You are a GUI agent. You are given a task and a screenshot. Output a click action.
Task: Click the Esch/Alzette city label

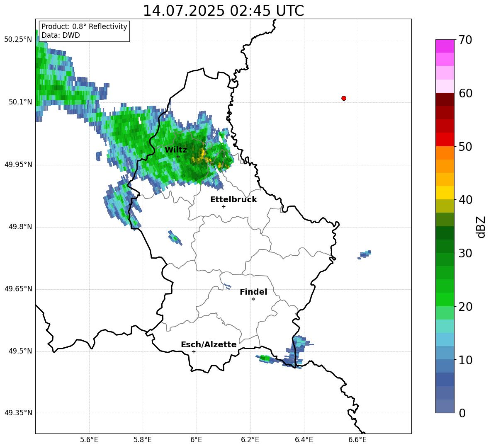click(x=209, y=344)
